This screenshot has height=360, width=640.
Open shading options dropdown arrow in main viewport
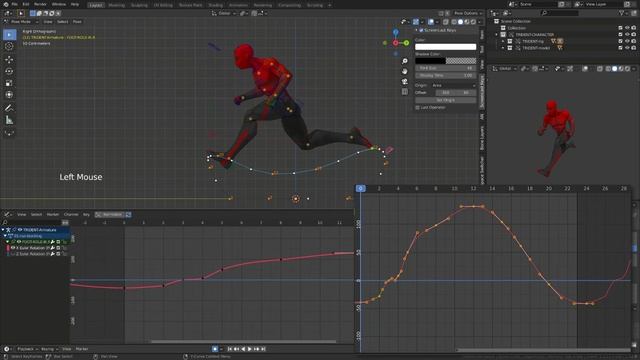(480, 22)
